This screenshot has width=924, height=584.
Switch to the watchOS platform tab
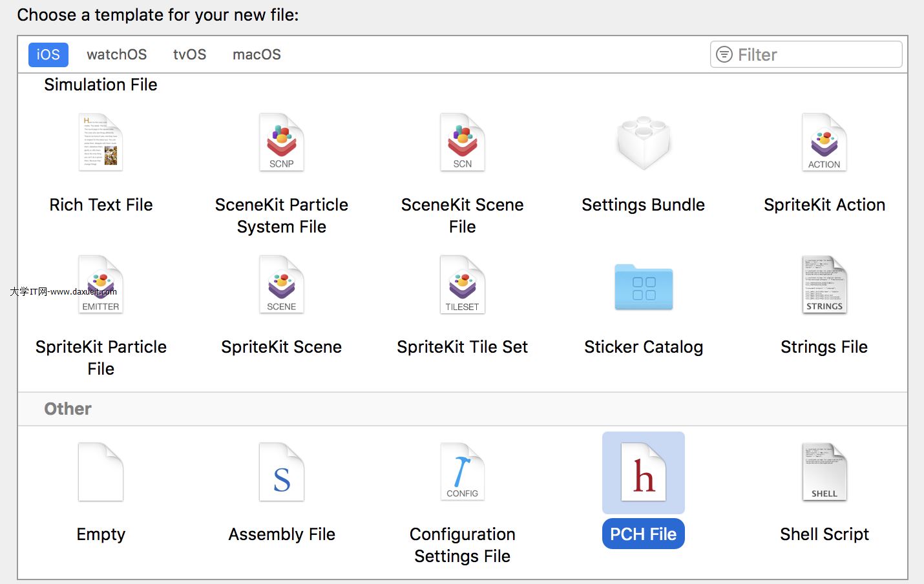tap(117, 55)
